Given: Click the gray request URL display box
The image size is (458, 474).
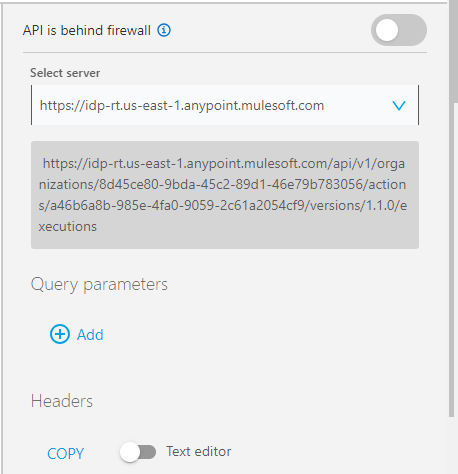Looking at the screenshot, I should 225,195.
